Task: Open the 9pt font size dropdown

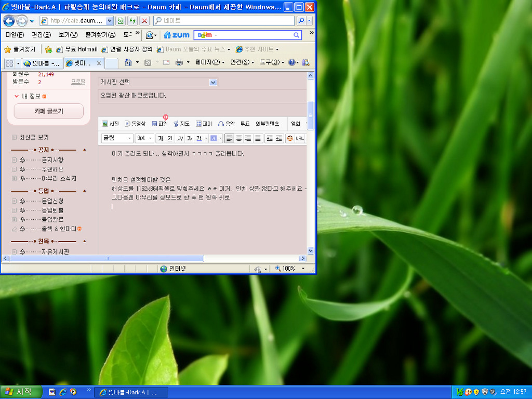Action: 144,138
